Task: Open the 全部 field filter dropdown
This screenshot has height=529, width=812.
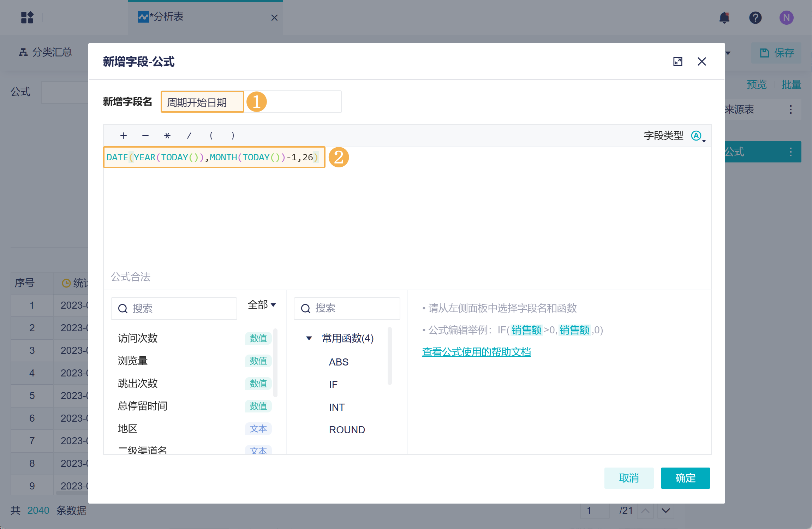Action: coord(262,304)
